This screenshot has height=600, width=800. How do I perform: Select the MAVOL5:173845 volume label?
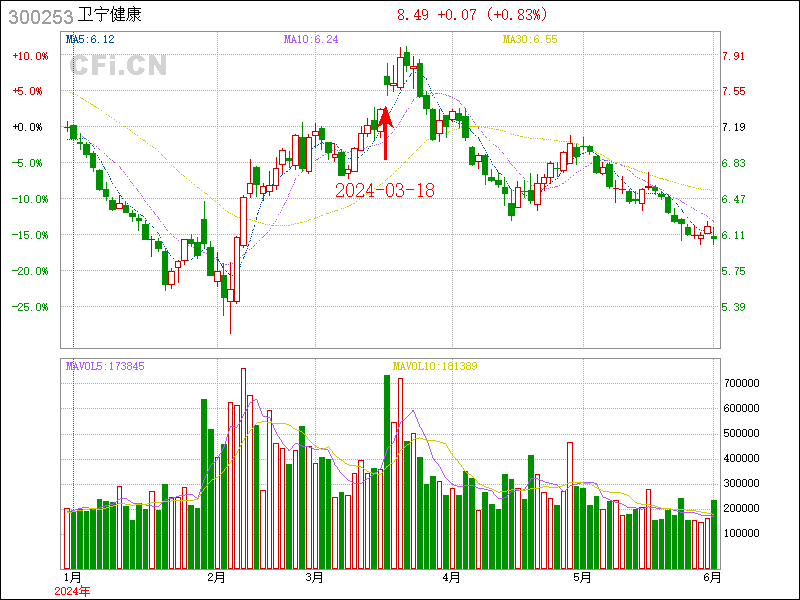pyautogui.click(x=105, y=366)
